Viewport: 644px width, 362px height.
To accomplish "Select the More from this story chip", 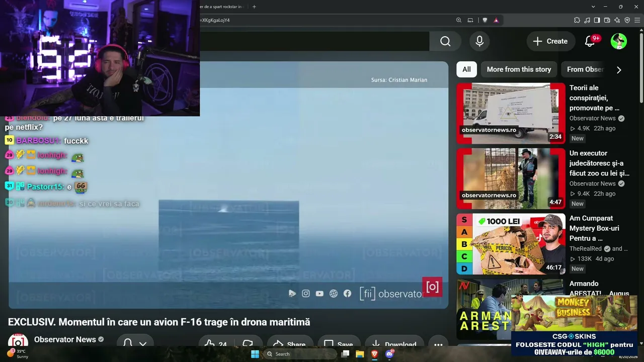I will coord(519,69).
